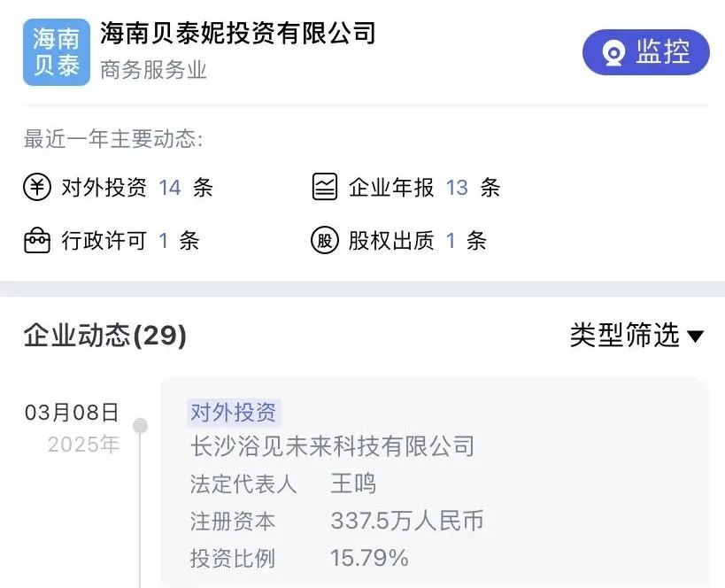Screen dimensions: 725x588
Task: Click the 商务服务业 industry label
Action: point(153,70)
